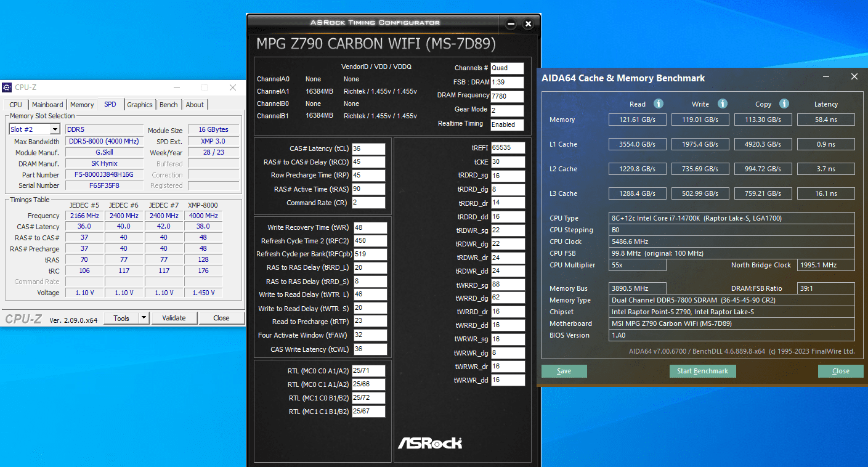Open Bench tab in CPU-Z
Viewport: 868px width, 467px height.
[169, 105]
